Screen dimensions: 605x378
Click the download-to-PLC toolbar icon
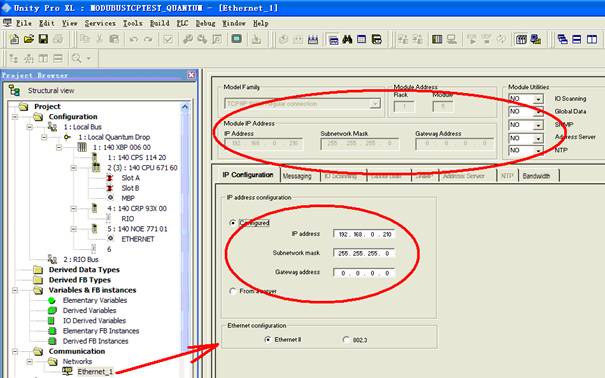click(256, 39)
